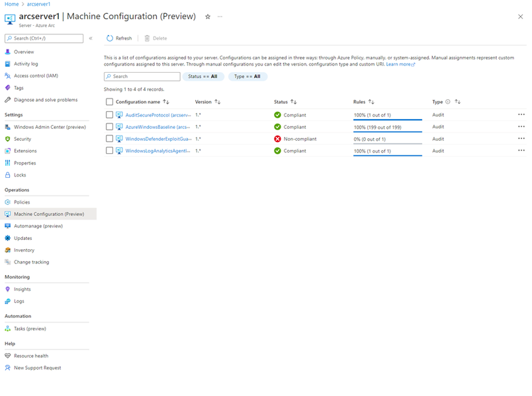532x396 pixels.
Task: Open row menu for AzureWindowsBaseline
Action: click(x=521, y=126)
